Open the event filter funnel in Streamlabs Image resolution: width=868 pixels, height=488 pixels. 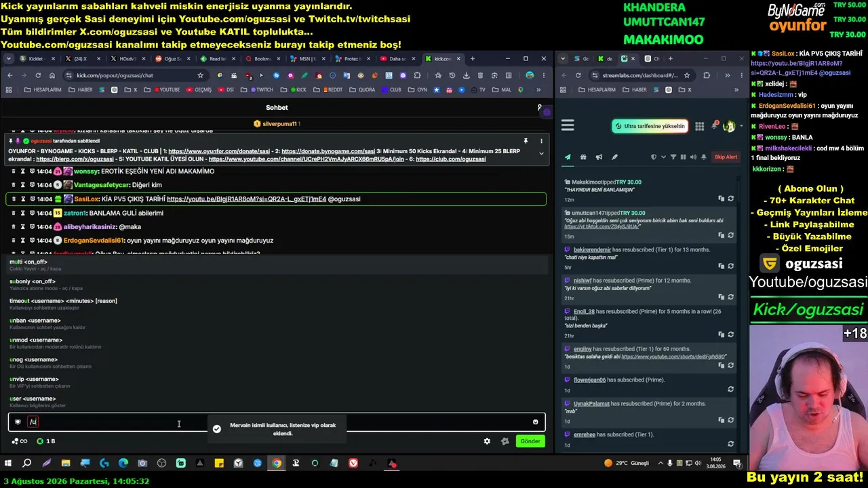[673, 157]
